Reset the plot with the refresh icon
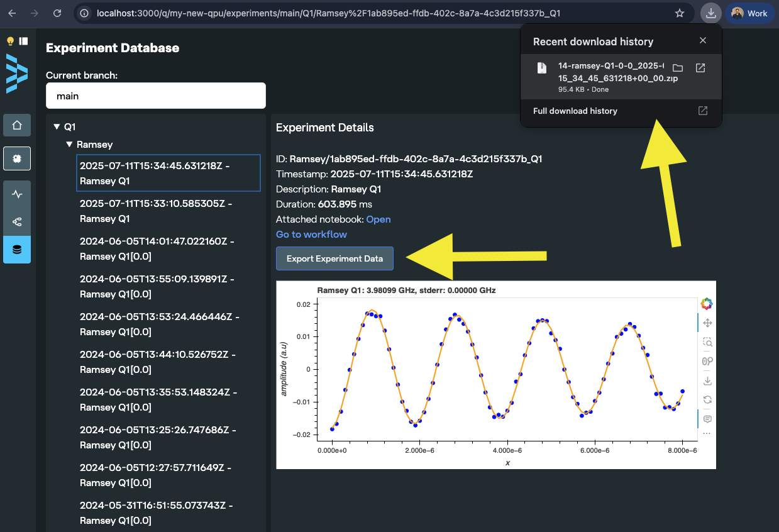 pos(707,399)
